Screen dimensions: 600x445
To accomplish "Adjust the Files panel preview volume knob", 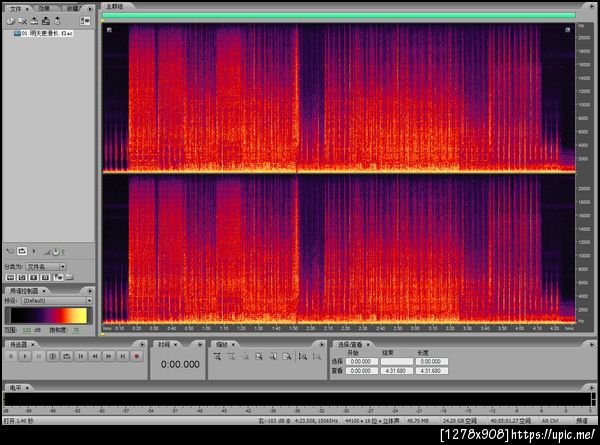I will (x=55, y=252).
